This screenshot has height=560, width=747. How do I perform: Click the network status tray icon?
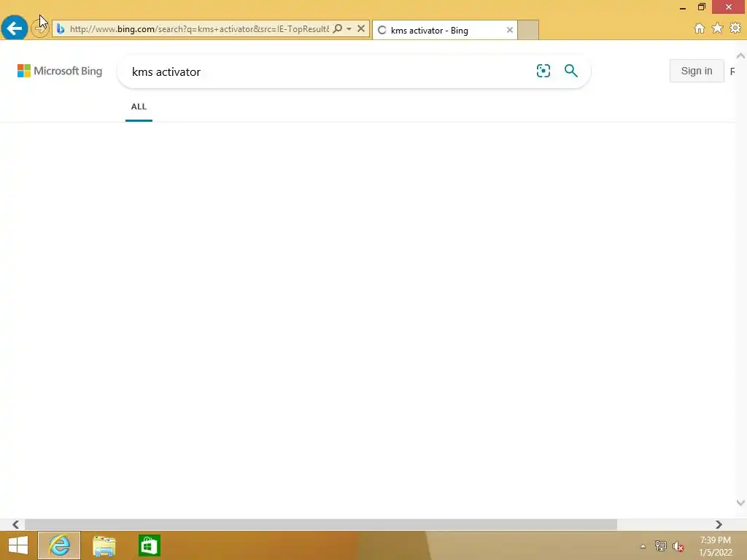(x=661, y=546)
